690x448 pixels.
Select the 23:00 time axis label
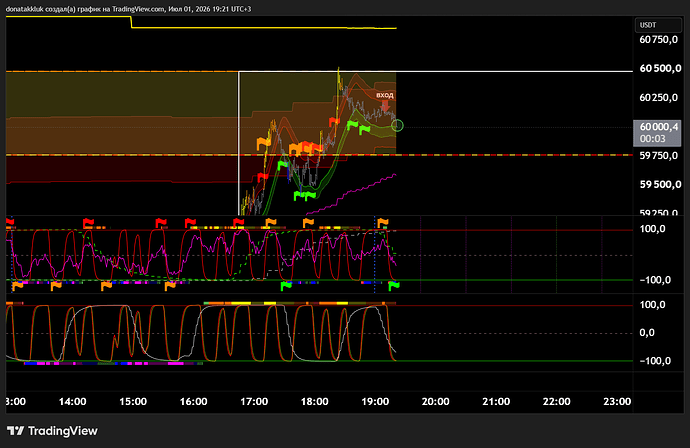(617, 401)
